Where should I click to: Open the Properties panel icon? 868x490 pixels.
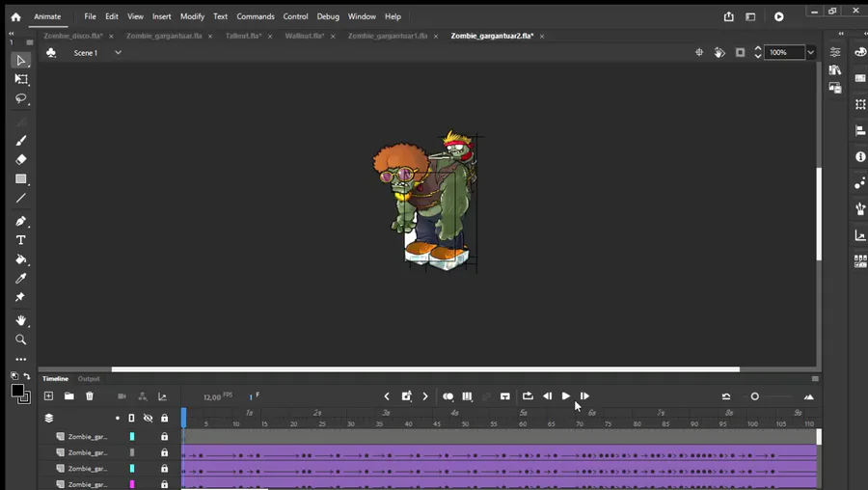click(835, 52)
